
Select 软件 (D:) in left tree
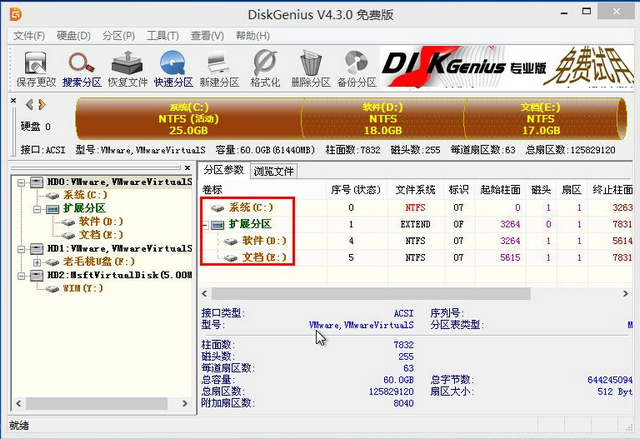[101, 222]
